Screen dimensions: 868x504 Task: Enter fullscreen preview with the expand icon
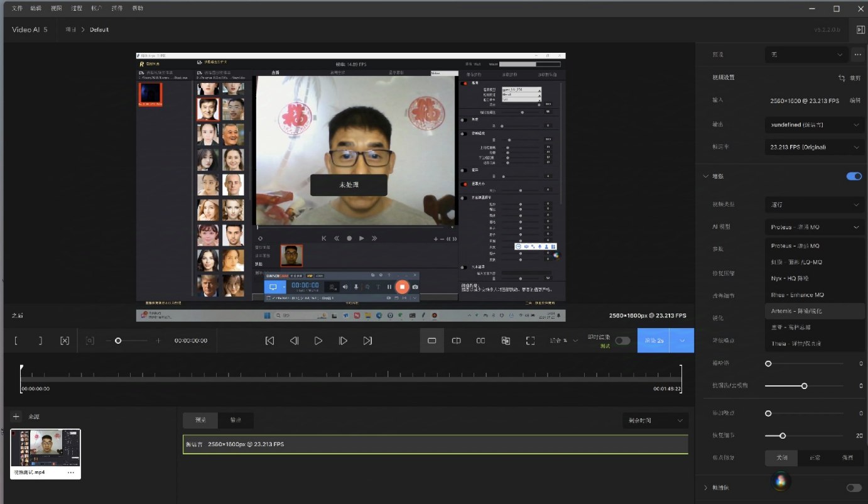(531, 340)
